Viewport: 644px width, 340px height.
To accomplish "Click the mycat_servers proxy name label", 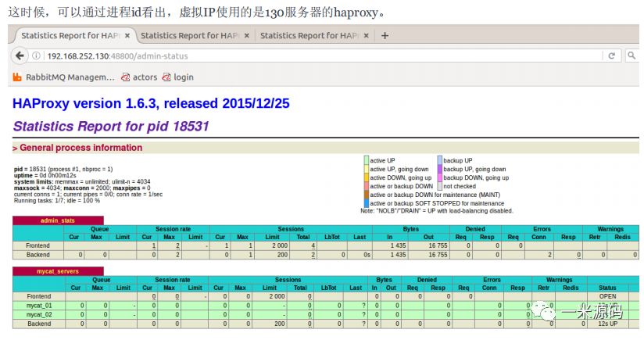I will [58, 271].
